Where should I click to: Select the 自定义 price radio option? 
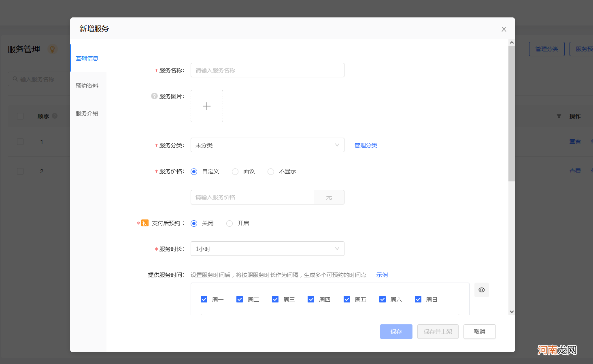tap(194, 172)
